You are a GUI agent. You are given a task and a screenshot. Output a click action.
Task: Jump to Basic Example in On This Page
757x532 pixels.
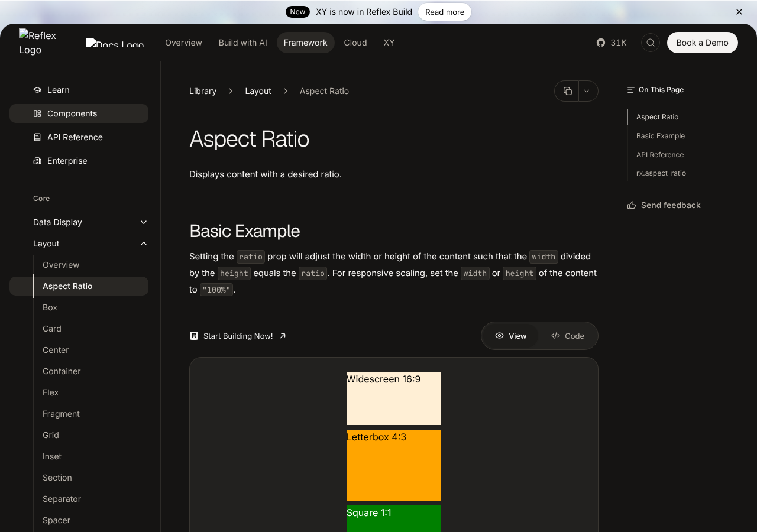(x=661, y=136)
